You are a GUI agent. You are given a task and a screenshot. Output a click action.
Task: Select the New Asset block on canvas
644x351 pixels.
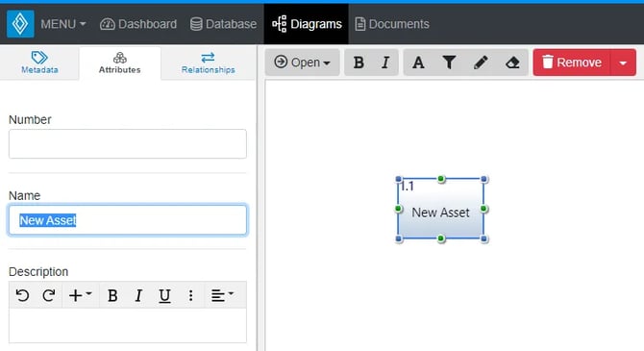point(441,209)
